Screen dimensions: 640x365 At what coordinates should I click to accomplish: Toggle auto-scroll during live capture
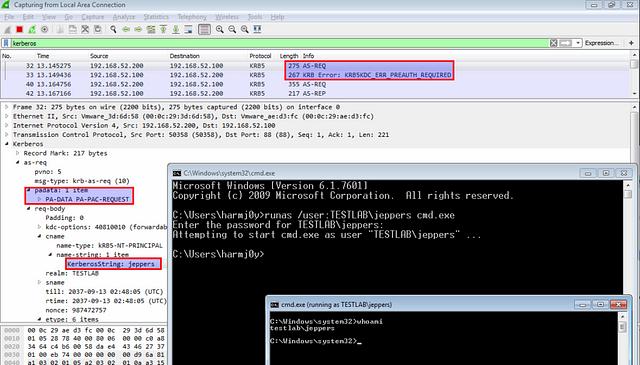coord(188,29)
